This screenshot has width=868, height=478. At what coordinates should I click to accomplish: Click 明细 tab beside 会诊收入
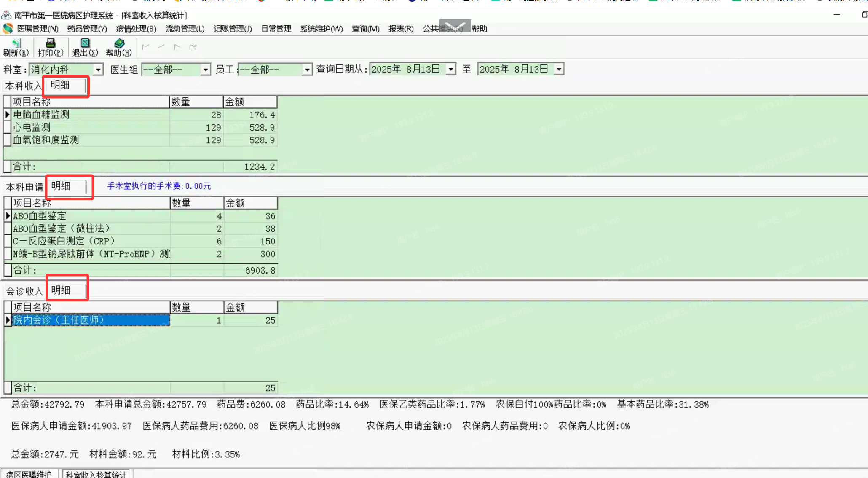61,290
